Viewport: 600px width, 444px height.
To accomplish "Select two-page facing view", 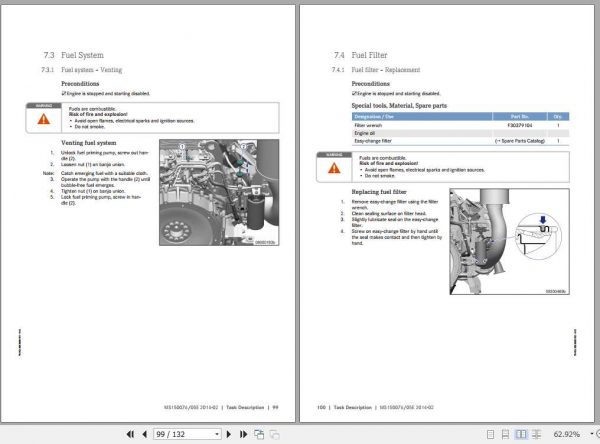I will click(521, 434).
